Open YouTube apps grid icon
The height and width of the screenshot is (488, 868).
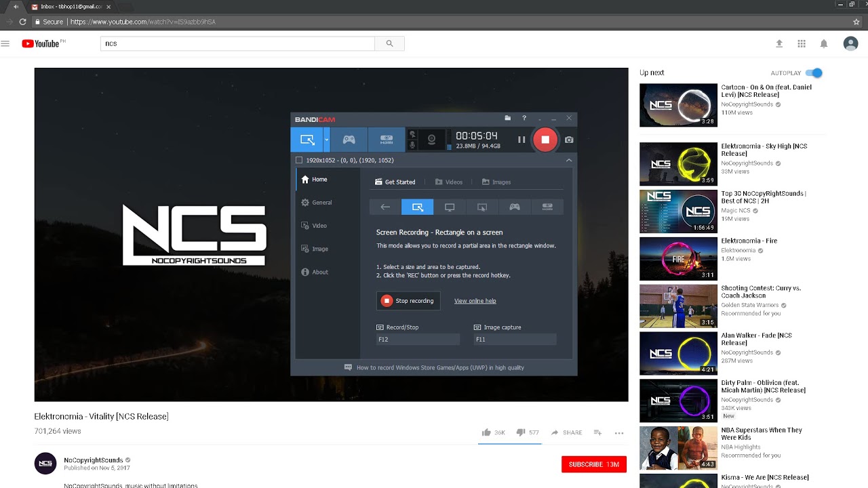(x=802, y=43)
